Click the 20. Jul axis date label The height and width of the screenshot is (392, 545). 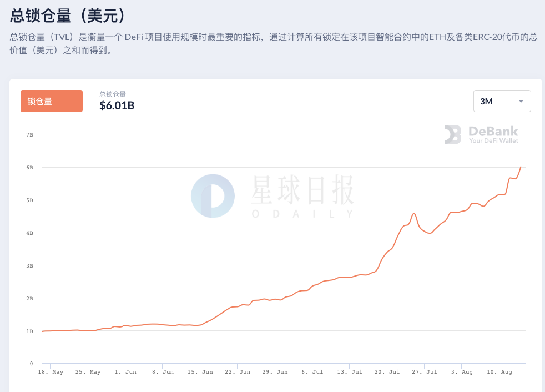[x=387, y=372]
